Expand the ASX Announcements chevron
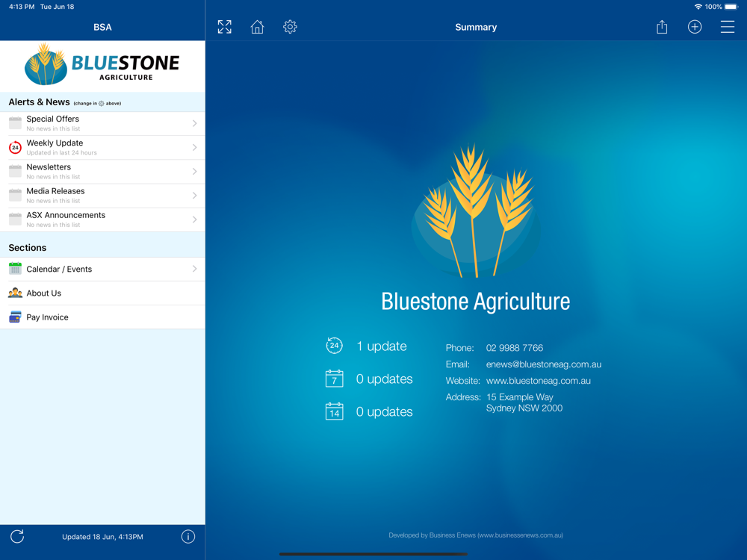This screenshot has width=747, height=560. point(194,220)
